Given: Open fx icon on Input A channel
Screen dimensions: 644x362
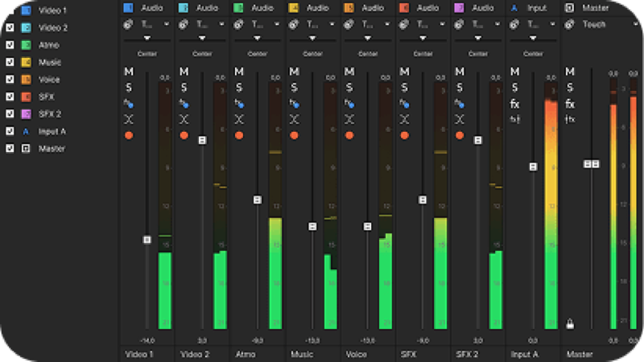Looking at the screenshot, I should tap(514, 104).
